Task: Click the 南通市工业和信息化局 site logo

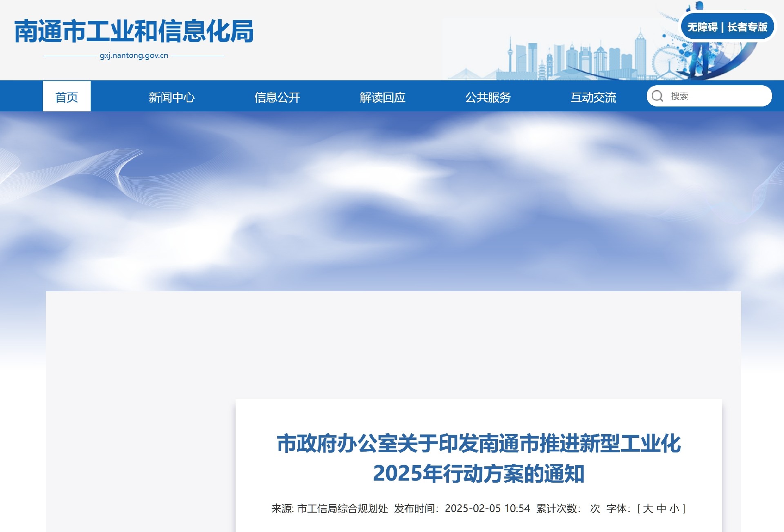Action: pos(134,31)
